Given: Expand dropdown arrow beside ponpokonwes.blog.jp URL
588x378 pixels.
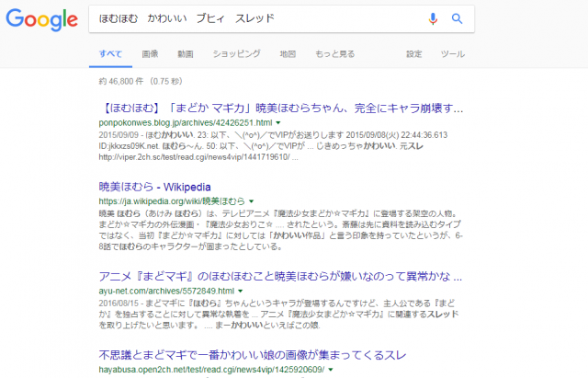Looking at the screenshot, I should 278,122.
